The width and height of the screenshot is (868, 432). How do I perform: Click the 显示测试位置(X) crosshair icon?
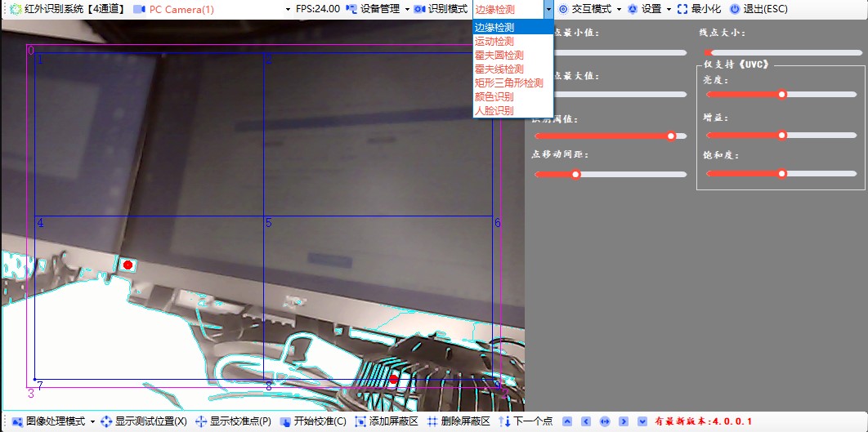point(106,421)
